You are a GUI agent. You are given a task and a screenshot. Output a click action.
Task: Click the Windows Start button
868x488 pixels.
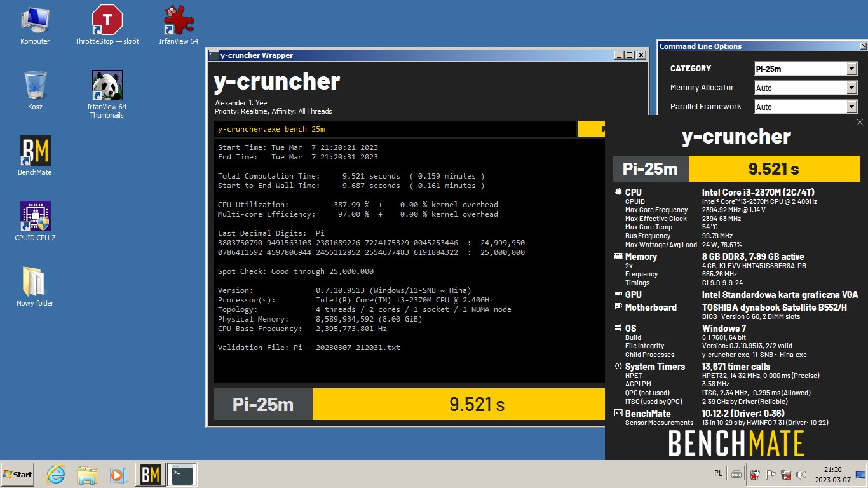coord(18,475)
